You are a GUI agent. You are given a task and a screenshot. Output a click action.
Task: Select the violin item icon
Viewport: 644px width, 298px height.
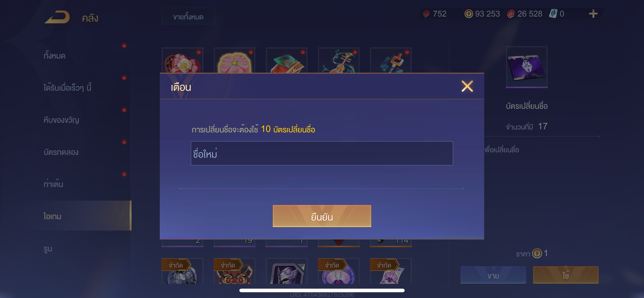(x=339, y=61)
